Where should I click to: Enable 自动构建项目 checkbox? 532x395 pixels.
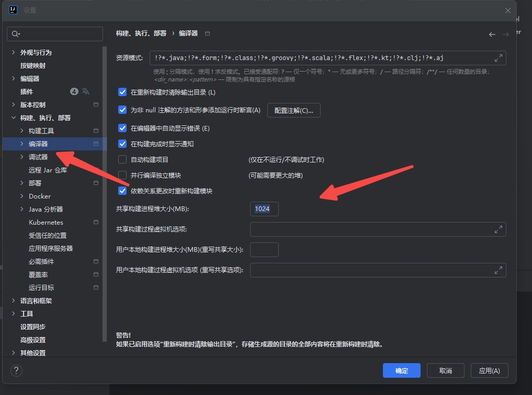tap(122, 159)
